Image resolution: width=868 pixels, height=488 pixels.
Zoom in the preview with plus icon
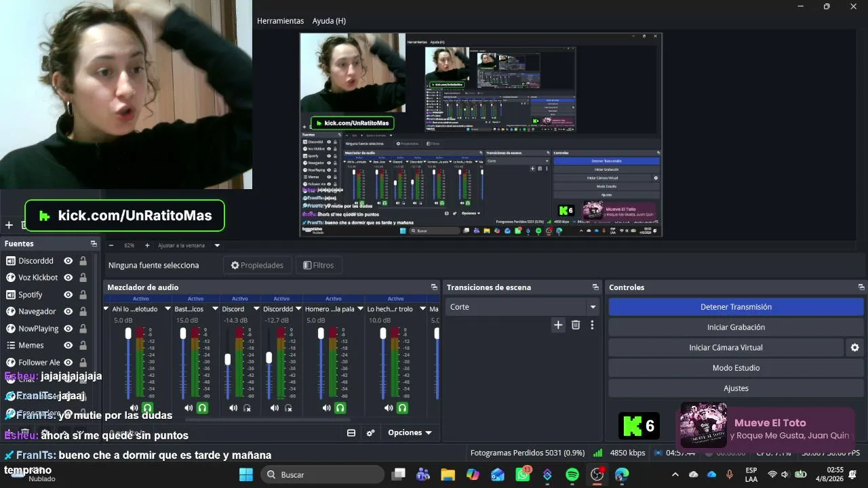pos(148,245)
